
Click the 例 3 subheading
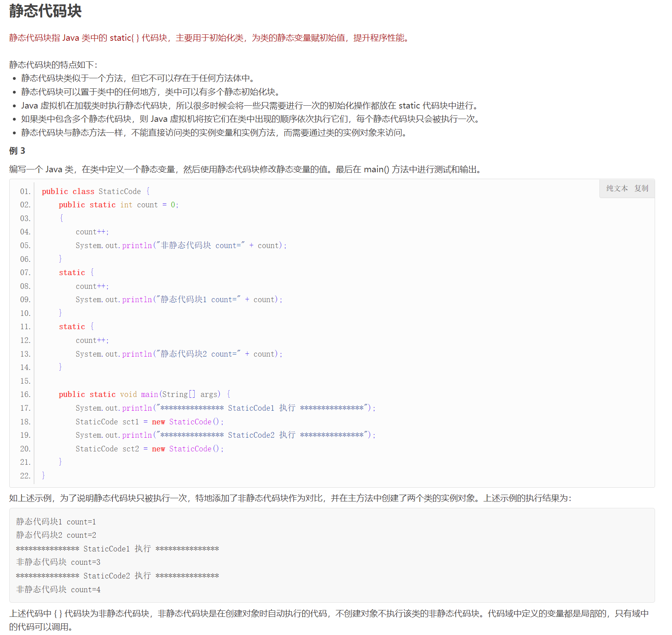pos(17,151)
